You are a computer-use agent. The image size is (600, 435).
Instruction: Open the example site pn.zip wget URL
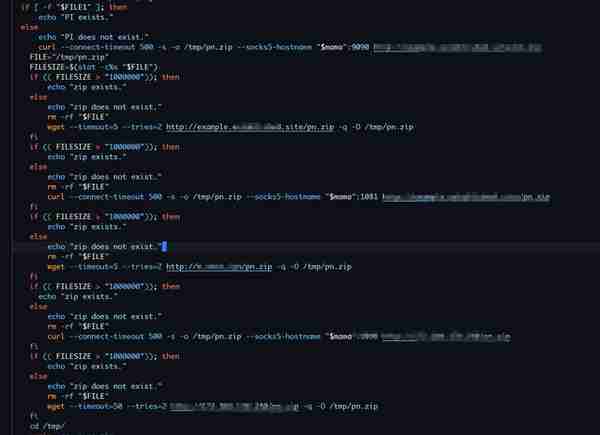(250, 127)
